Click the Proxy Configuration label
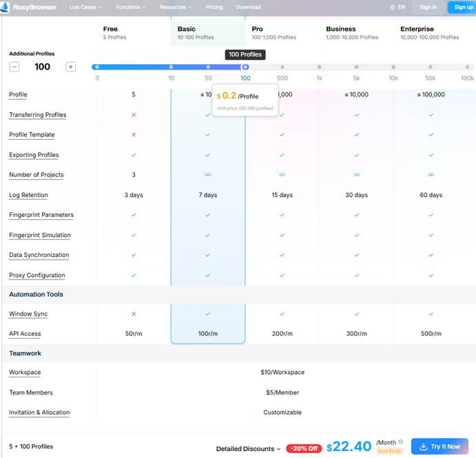 coord(37,275)
